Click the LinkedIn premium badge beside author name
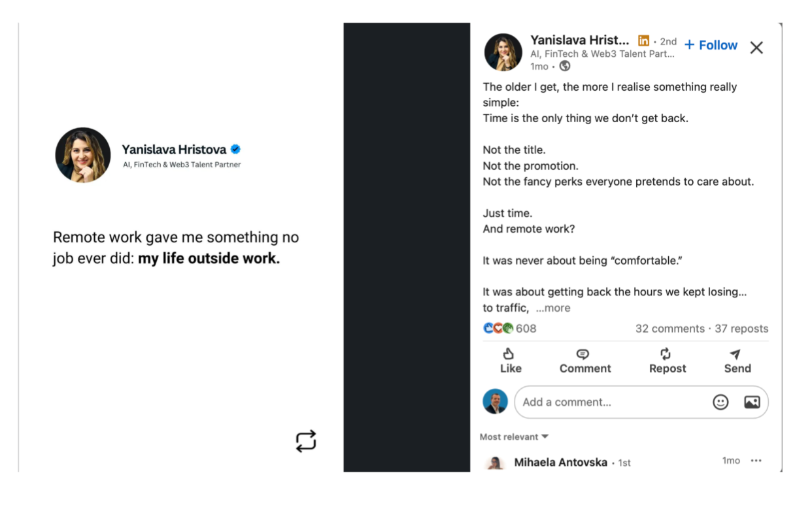Image resolution: width=812 pixels, height=511 pixels. (x=644, y=41)
